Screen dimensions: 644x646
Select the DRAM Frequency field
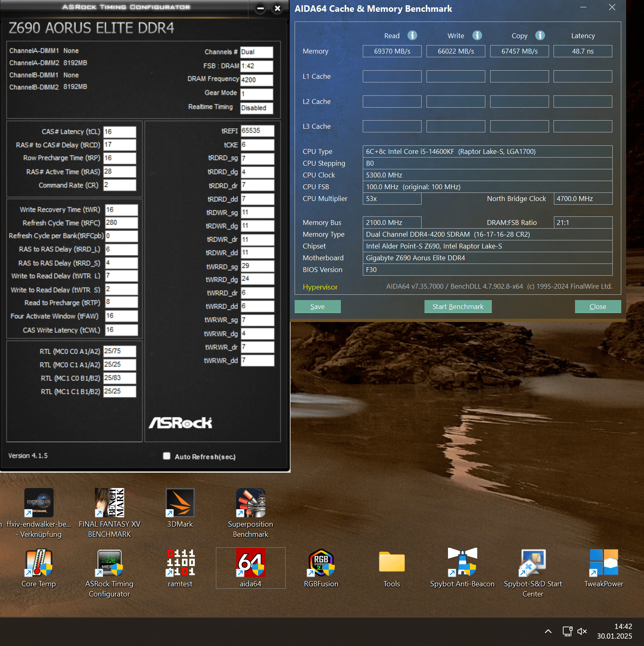coord(256,80)
